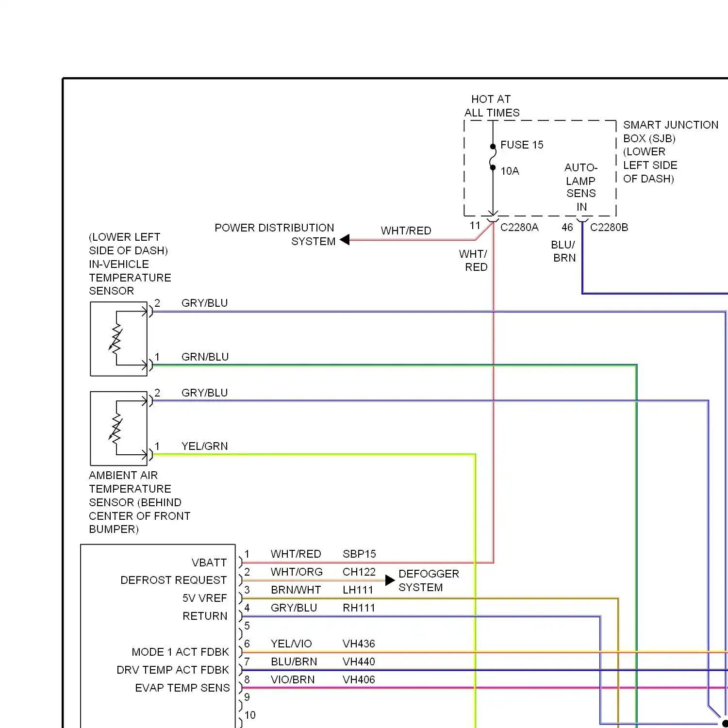Click the 'GRN/BLU' wire label

(205, 357)
